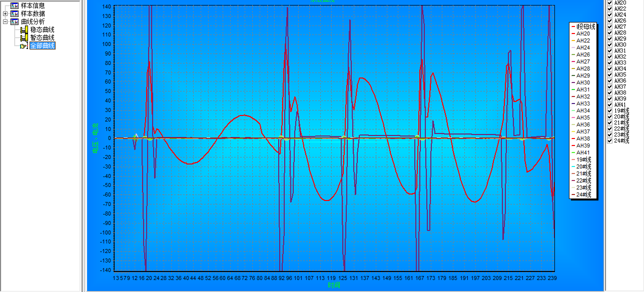Toggle the AH30 curve checkbox
644x292 pixels.
tap(609, 45)
